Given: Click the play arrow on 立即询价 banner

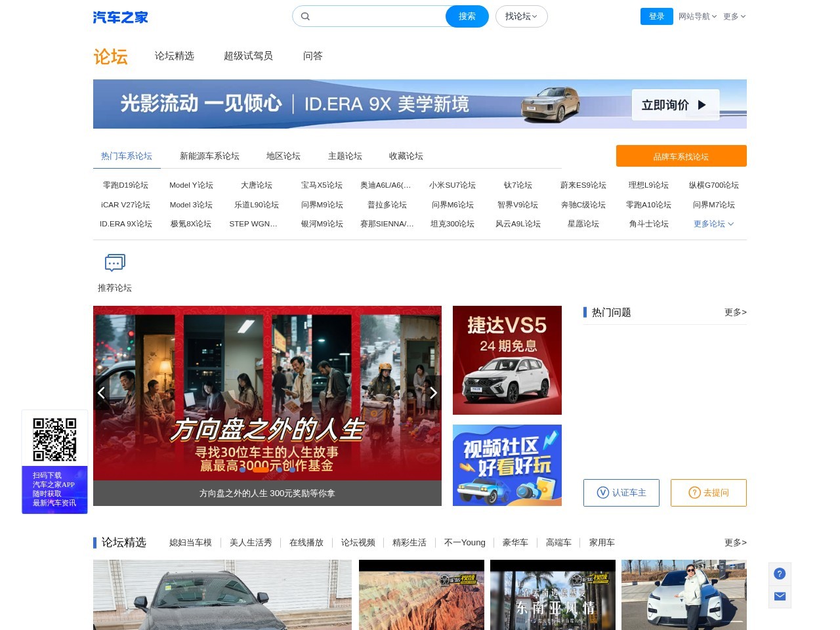Looking at the screenshot, I should click(x=702, y=105).
